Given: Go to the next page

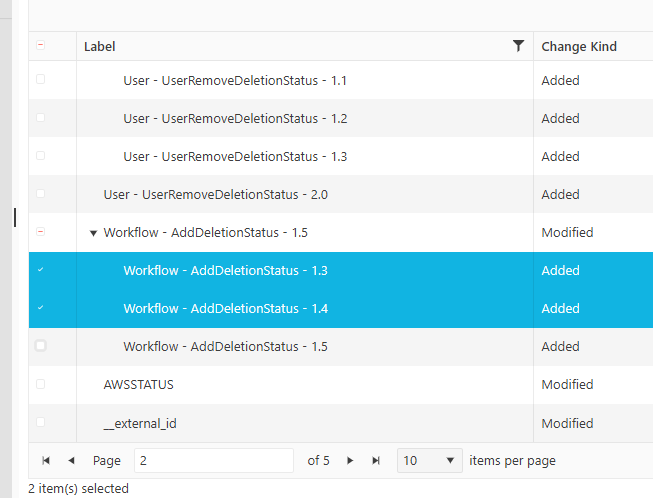Looking at the screenshot, I should [350, 461].
